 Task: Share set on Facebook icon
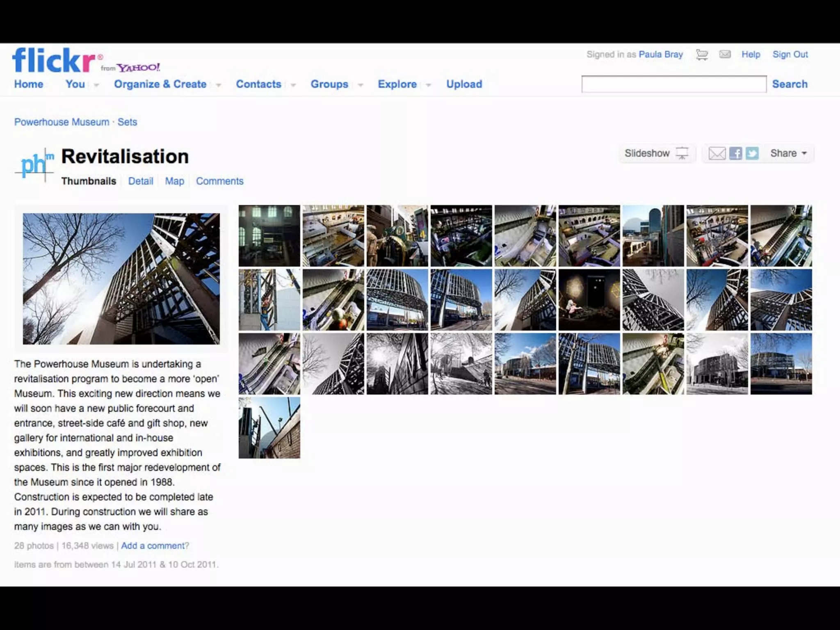pos(735,154)
